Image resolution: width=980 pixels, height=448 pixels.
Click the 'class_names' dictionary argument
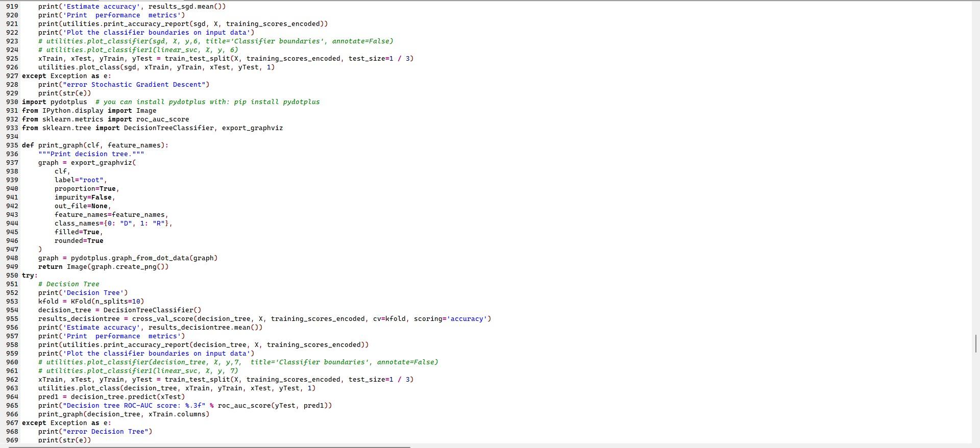(113, 223)
